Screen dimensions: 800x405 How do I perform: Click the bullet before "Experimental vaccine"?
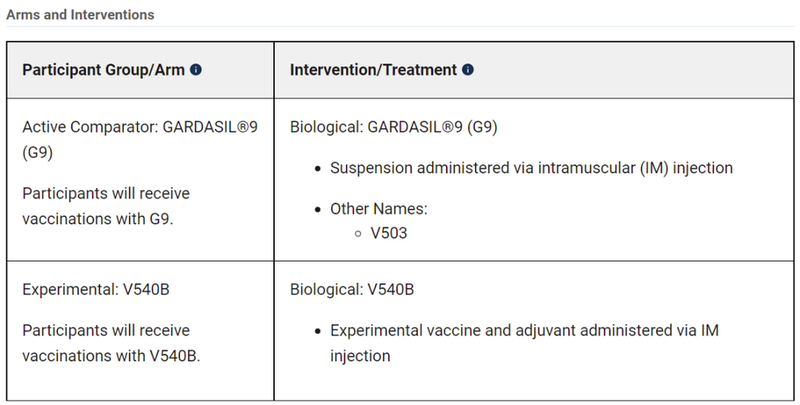tap(317, 329)
